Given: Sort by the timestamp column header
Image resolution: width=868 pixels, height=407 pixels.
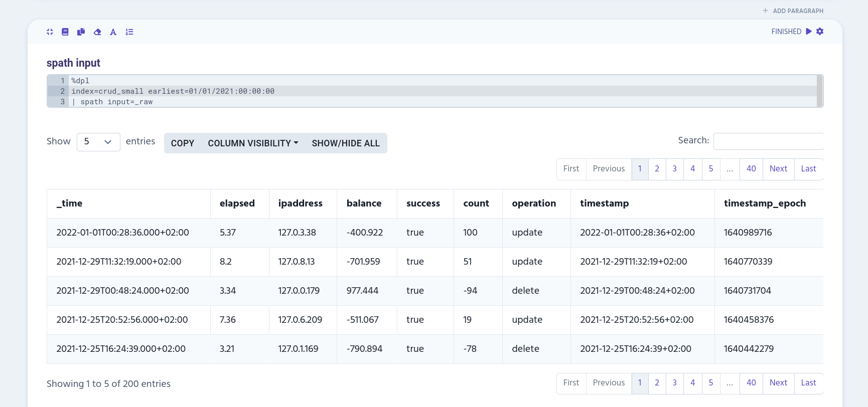Looking at the screenshot, I should [x=643, y=203].
